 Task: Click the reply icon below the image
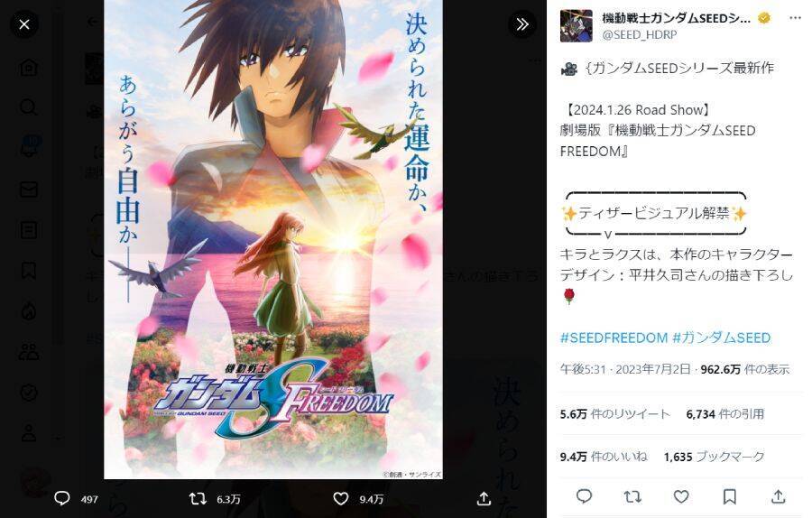click(x=62, y=499)
